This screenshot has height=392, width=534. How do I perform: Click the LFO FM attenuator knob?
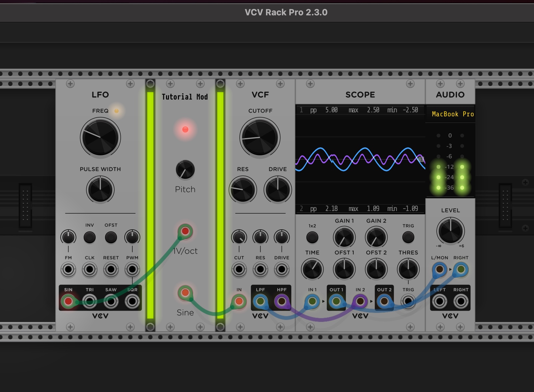click(68, 237)
